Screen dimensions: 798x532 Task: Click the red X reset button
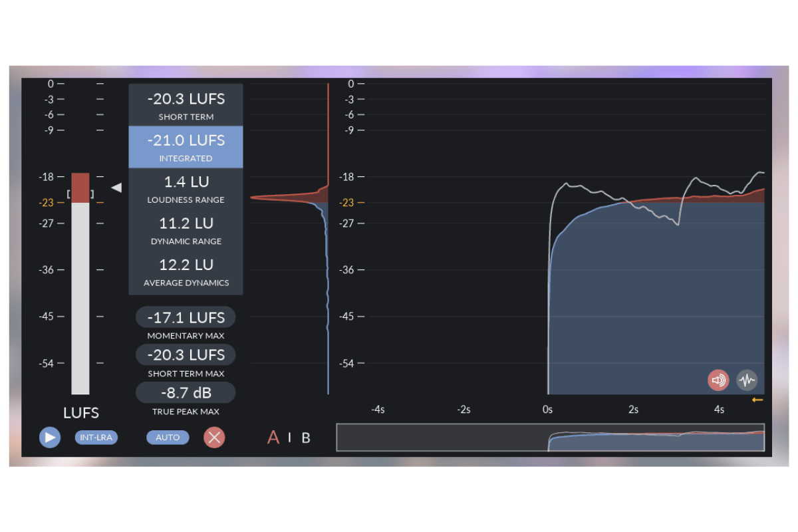point(214,437)
